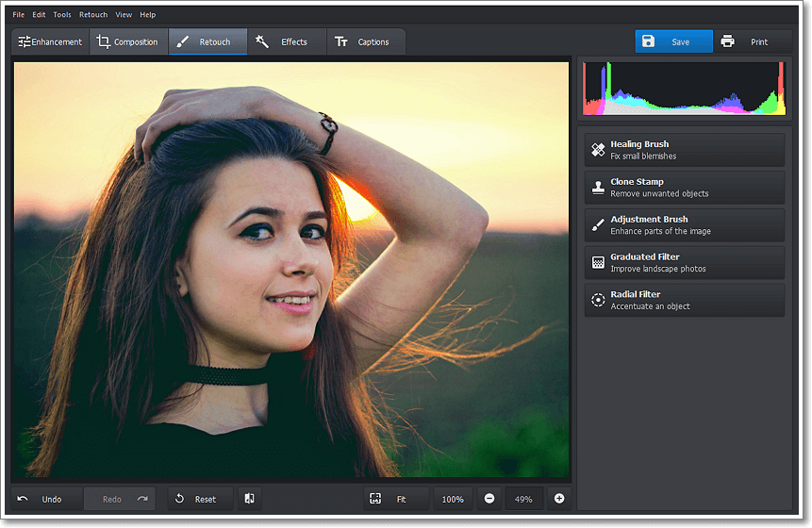Switch to the Enhancement tab

pos(51,41)
